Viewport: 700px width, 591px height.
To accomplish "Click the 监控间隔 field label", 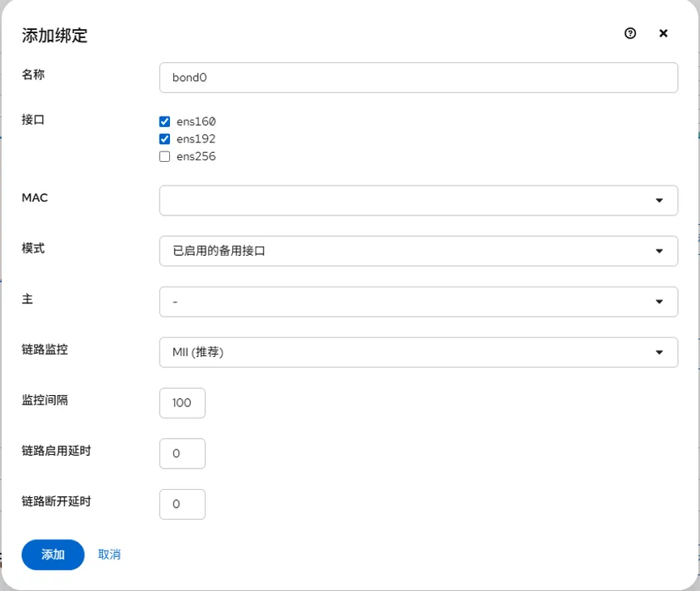I will [x=45, y=400].
